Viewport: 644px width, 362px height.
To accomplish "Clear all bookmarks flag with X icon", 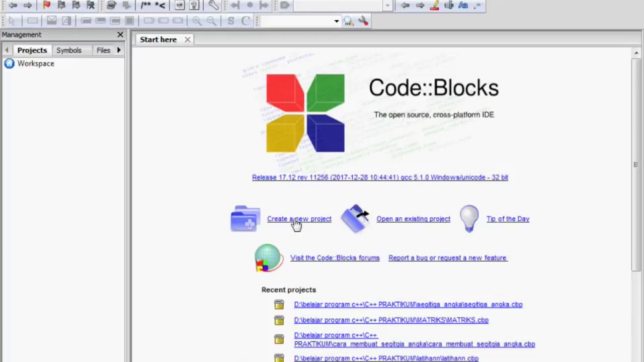I will [91, 5].
